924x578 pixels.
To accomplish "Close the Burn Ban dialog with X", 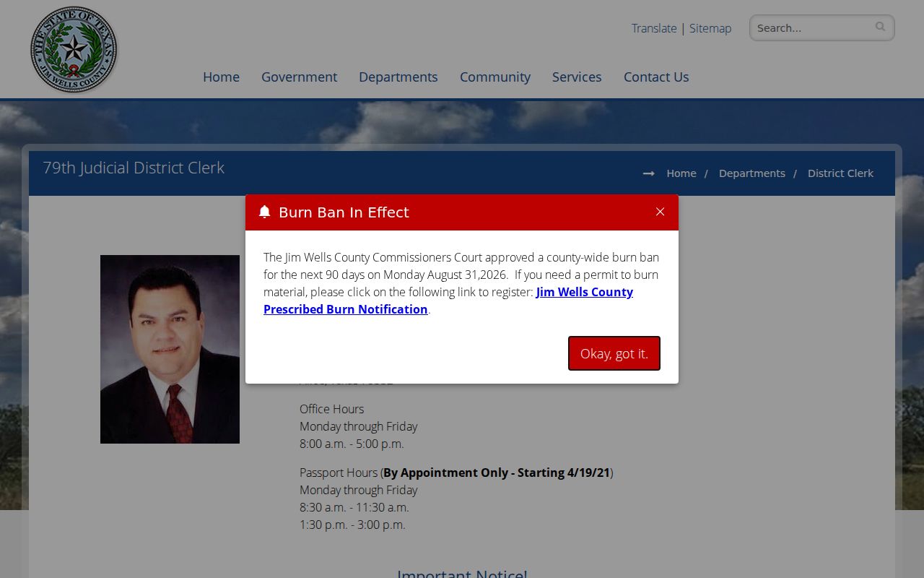I will point(660,212).
